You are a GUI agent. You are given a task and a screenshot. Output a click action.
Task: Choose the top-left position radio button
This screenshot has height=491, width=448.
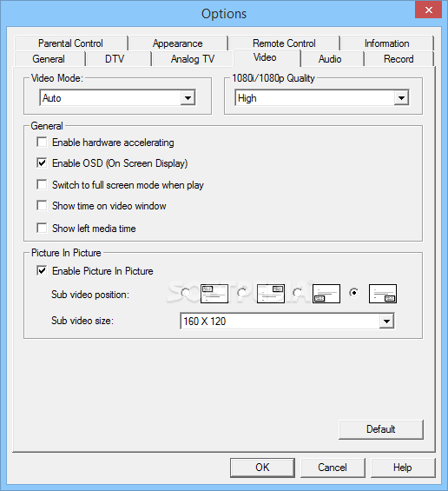pos(186,293)
